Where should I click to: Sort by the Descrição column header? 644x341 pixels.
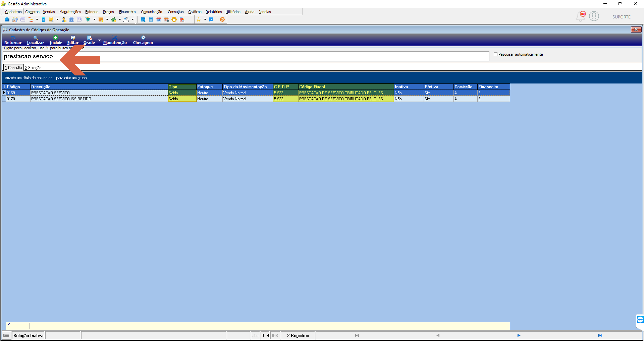[99, 87]
